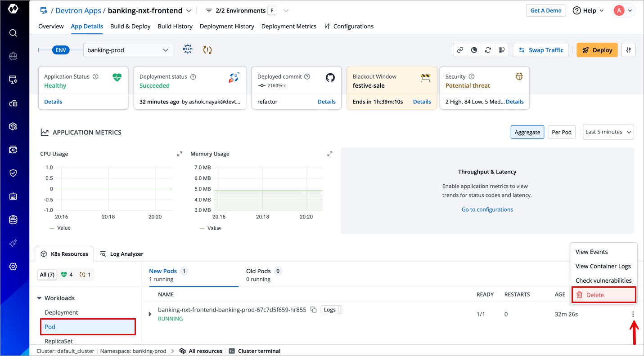Viewport: 644px width, 356px height.
Task: Switch metrics view to Aggregate
Action: (527, 132)
